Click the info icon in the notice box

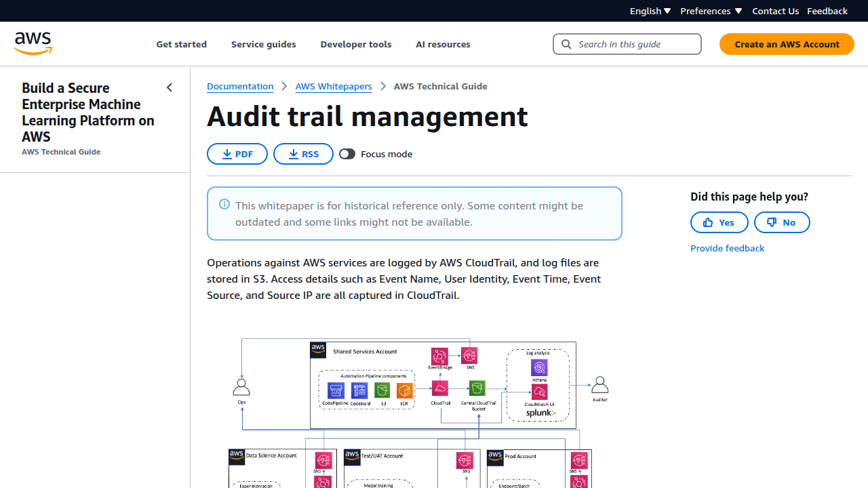224,204
